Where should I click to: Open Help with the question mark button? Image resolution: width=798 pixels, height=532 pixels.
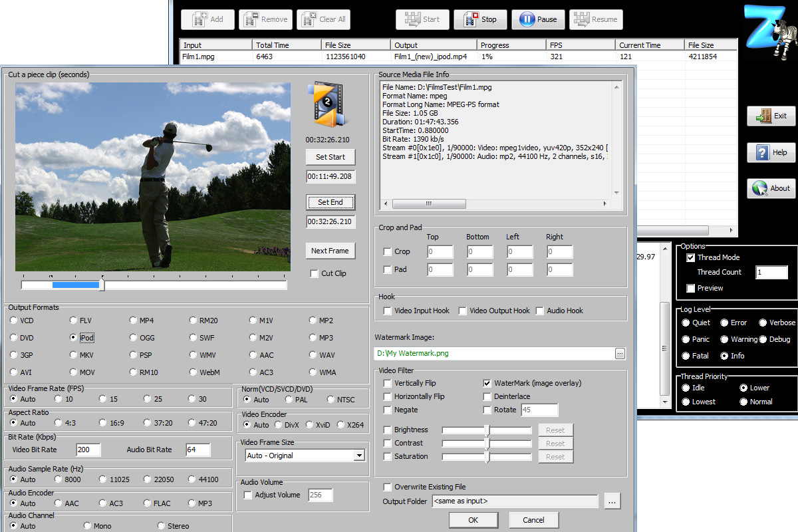[x=771, y=152]
